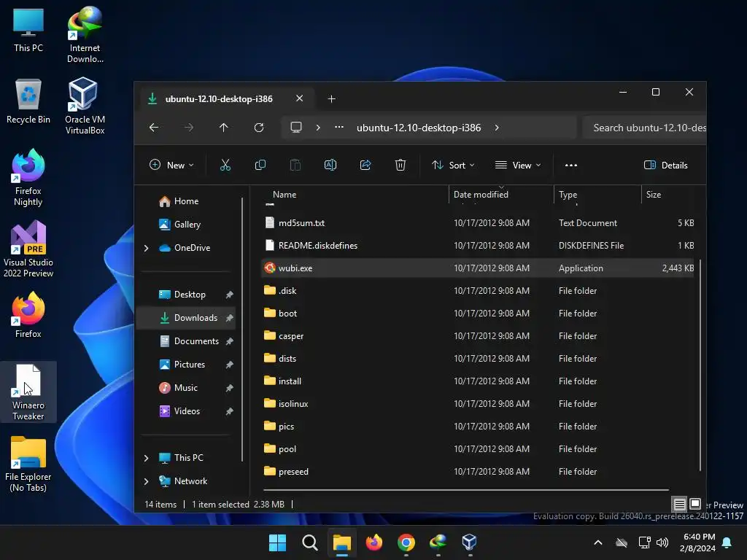Go back with the back arrow
The height and width of the screenshot is (560, 747).
[x=153, y=128]
